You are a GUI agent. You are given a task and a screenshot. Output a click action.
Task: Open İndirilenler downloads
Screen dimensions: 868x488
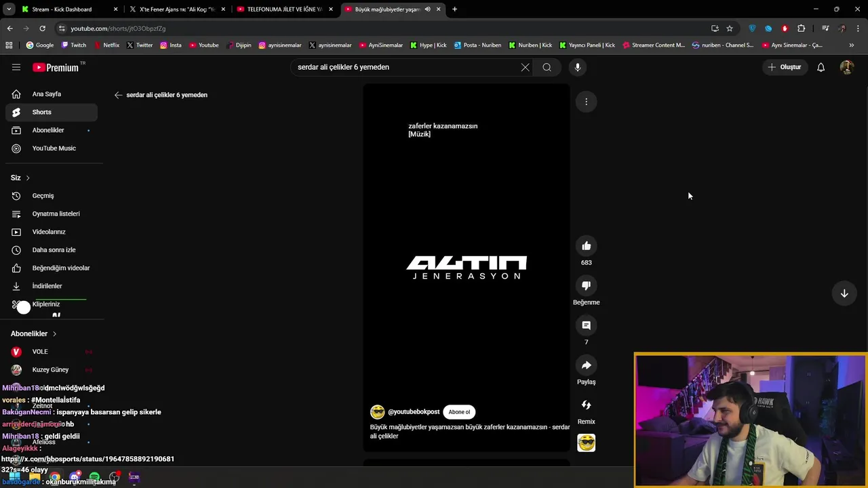coord(52,286)
